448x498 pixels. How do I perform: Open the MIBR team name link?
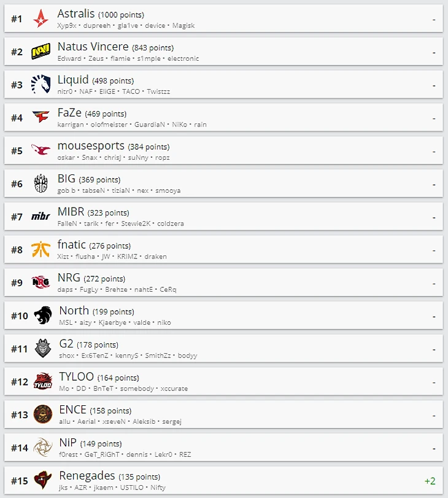(71, 211)
